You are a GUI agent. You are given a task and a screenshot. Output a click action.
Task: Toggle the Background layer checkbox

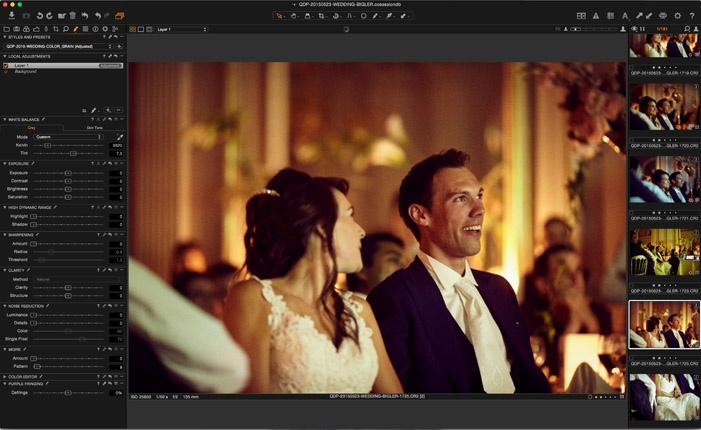click(6, 72)
